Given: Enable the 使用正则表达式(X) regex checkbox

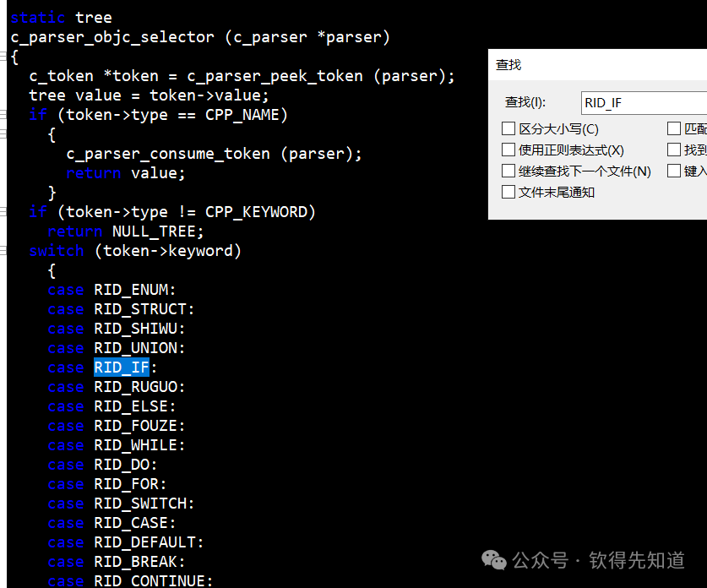Looking at the screenshot, I should pos(508,150).
